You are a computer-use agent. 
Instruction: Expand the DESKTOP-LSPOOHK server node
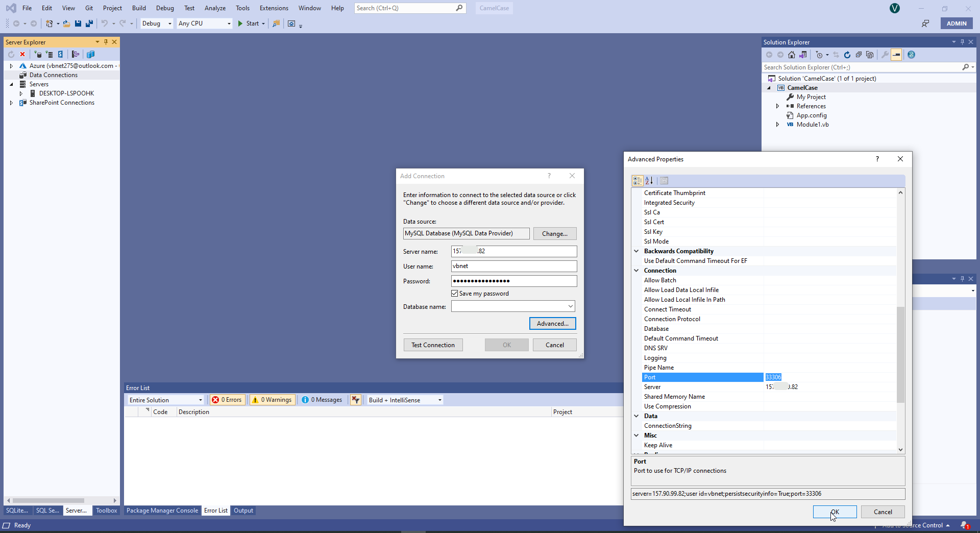[21, 93]
